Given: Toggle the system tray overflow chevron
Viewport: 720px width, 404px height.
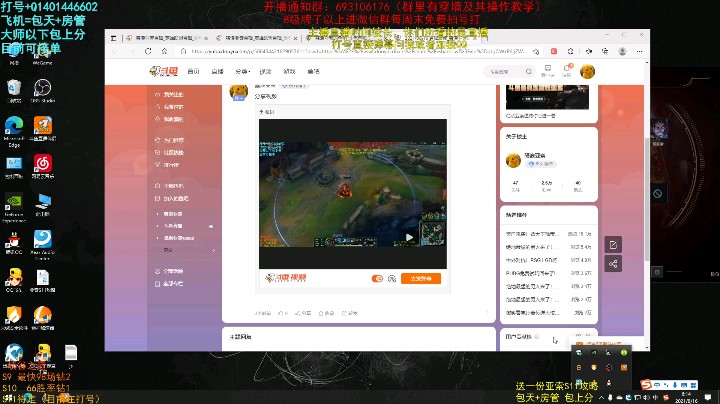Looking at the screenshot, I should (x=601, y=398).
